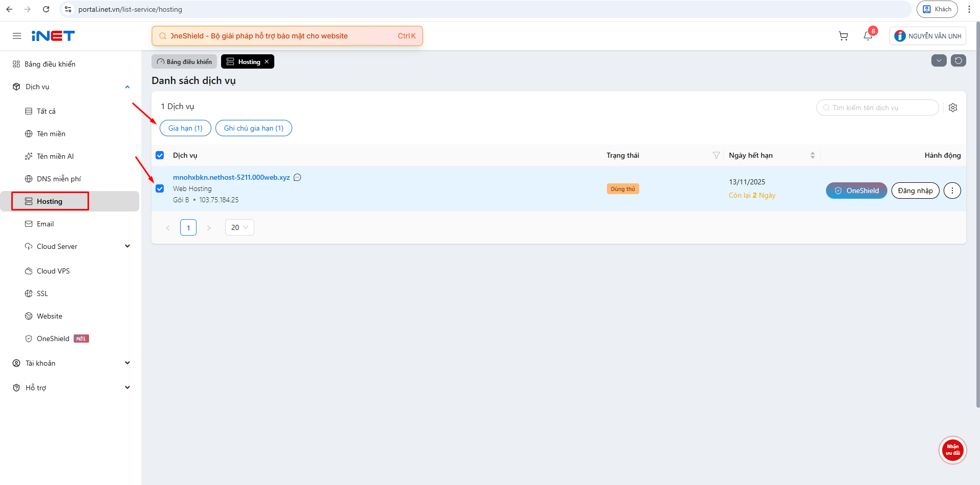Open the chat note icon beside the domain name
The image size is (980, 485).
(x=297, y=178)
